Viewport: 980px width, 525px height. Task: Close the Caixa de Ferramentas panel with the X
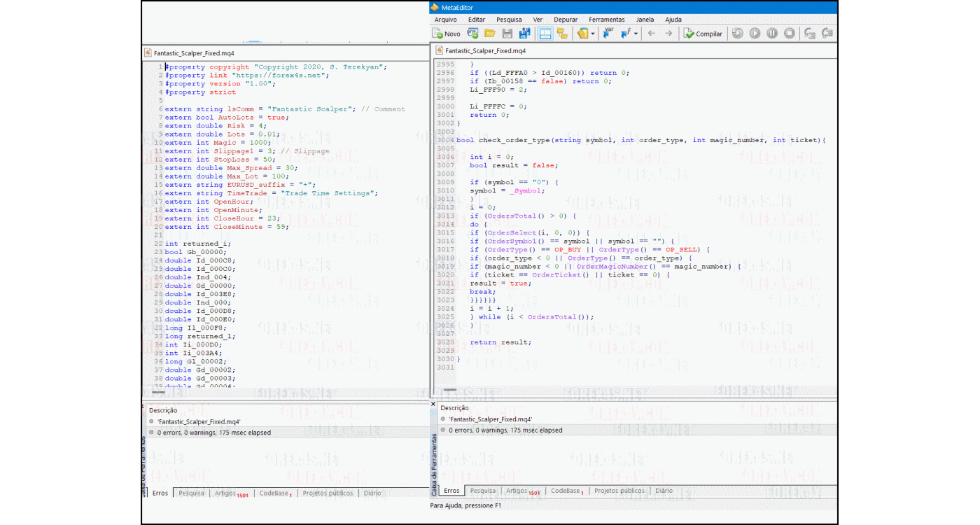[x=433, y=405]
